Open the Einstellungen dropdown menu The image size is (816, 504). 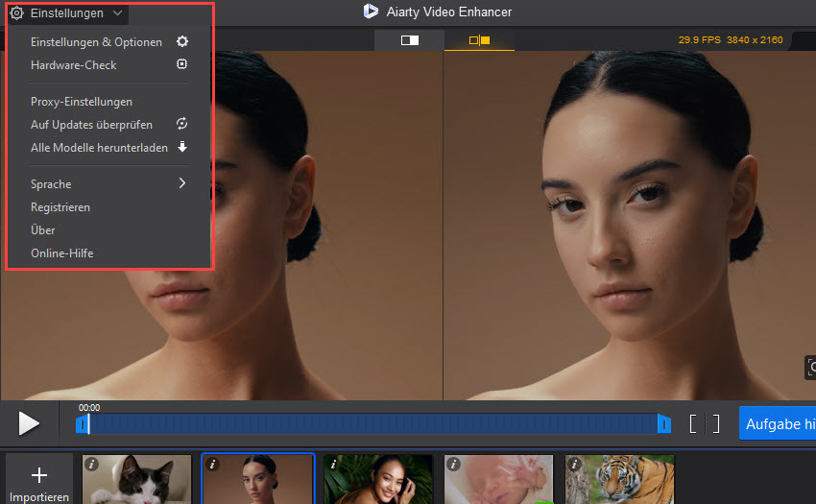[x=67, y=13]
